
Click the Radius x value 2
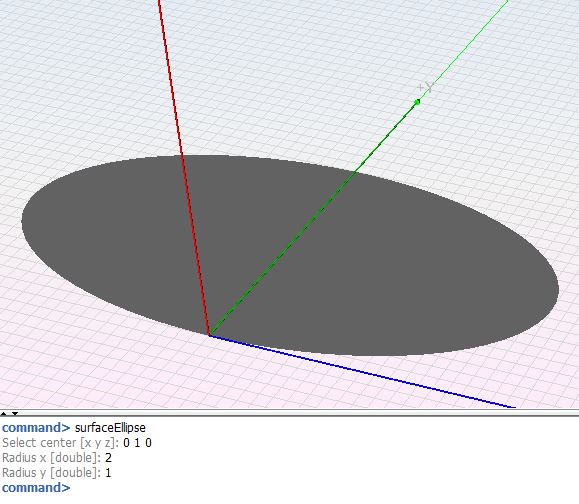point(108,458)
